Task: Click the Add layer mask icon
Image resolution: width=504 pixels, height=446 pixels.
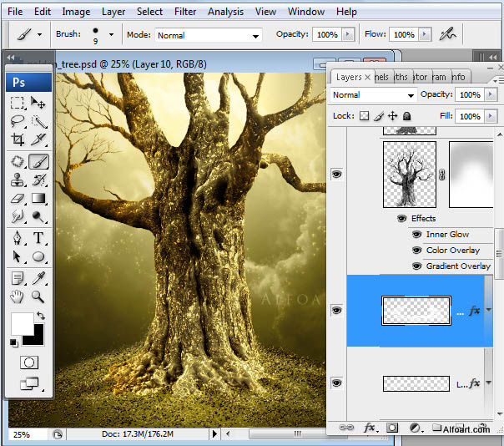Action: (x=391, y=428)
